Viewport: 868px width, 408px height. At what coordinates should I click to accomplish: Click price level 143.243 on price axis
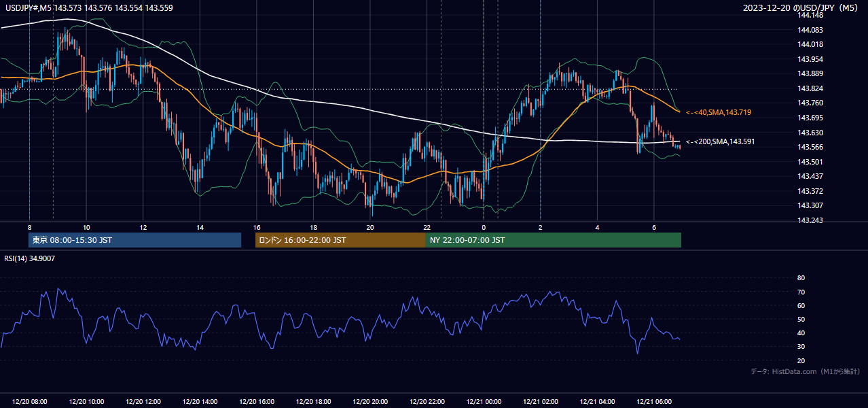(811, 220)
